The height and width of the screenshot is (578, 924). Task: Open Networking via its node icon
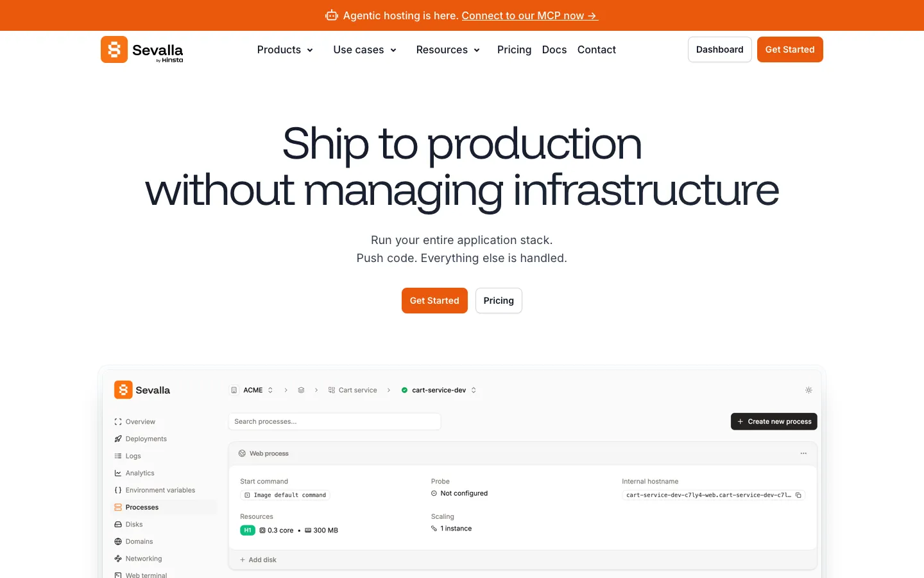coord(118,559)
